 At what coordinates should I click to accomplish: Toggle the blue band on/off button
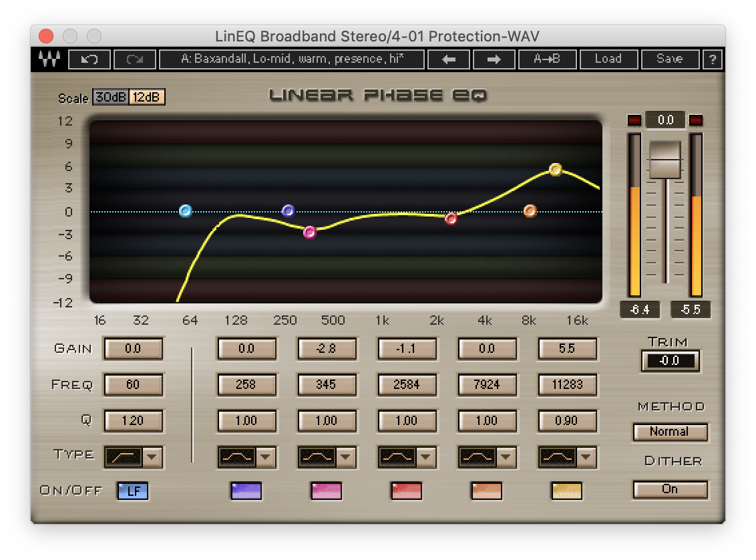click(x=246, y=491)
